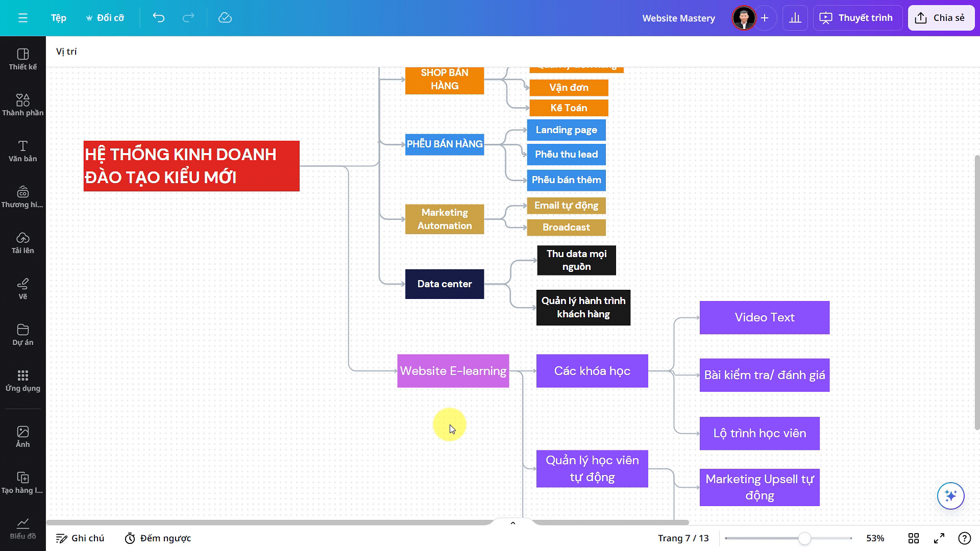Image resolution: width=980 pixels, height=551 pixels.
Task: Open the Tải lên uploads panel
Action: click(23, 243)
